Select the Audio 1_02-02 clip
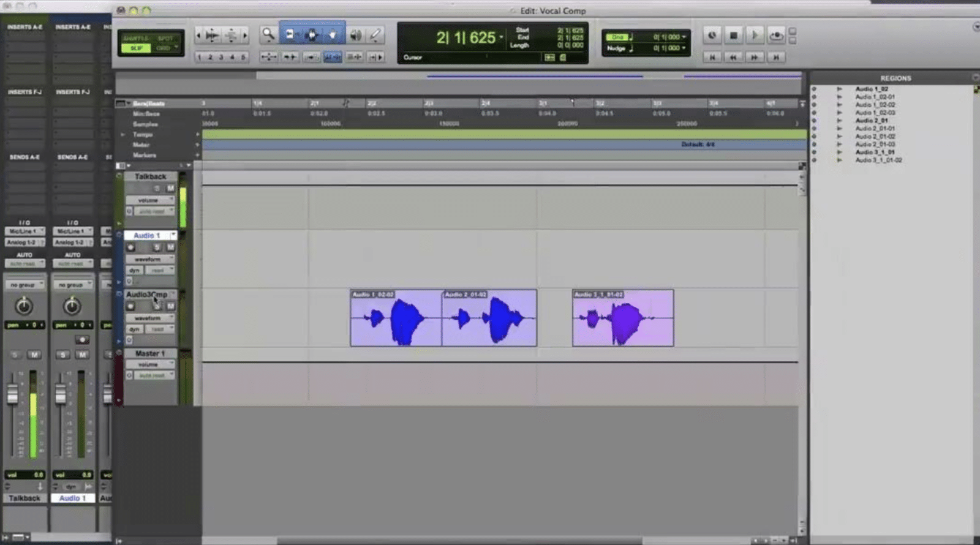 (x=396, y=318)
